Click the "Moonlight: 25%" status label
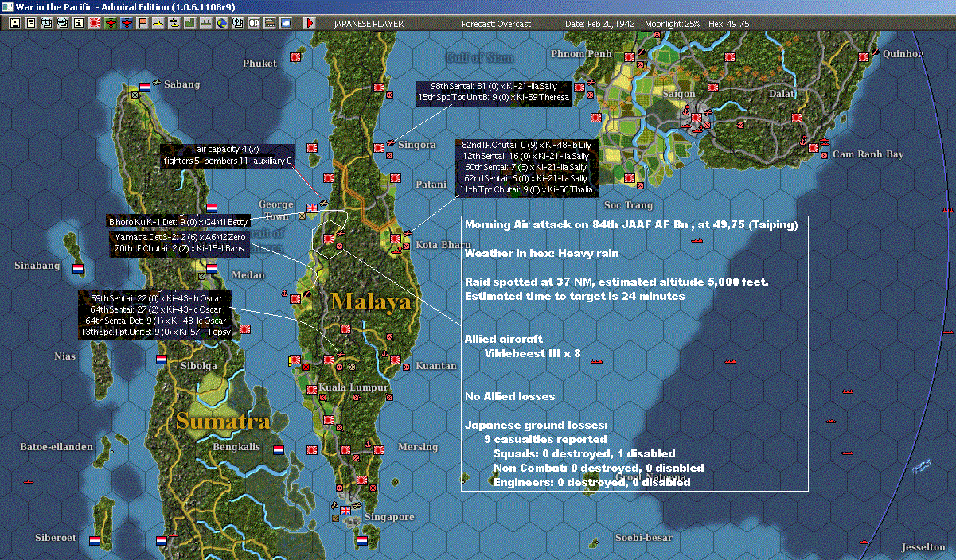 pyautogui.click(x=673, y=24)
